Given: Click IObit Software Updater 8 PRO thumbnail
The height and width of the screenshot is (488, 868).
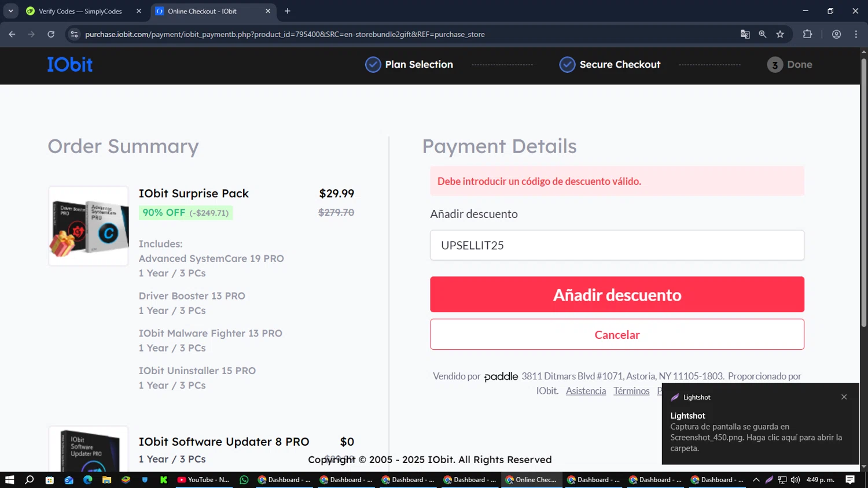Looking at the screenshot, I should pos(89,449).
